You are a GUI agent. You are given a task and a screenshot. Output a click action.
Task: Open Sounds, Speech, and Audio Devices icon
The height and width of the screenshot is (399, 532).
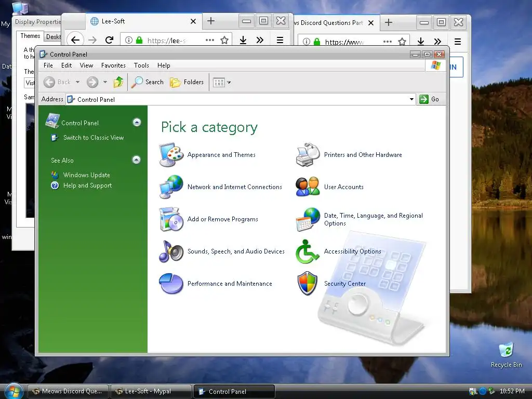point(171,251)
